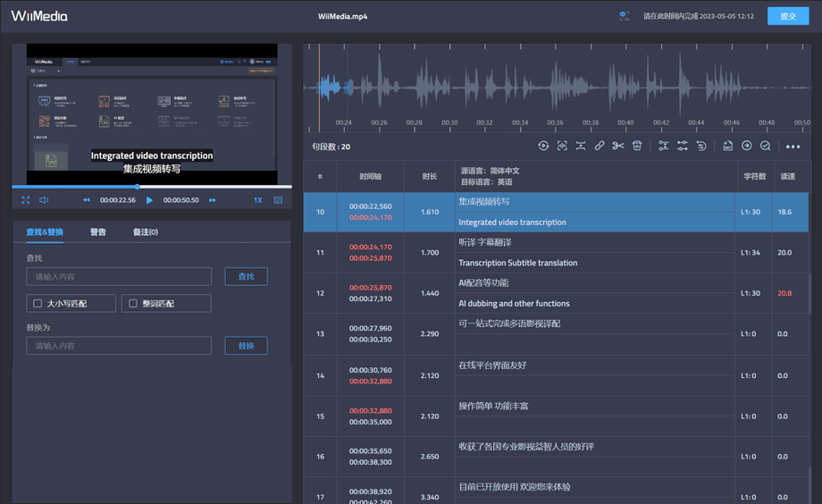Viewport: 822px width, 504px height.
Task: Toggle subtitle display icon under video
Action: [279, 200]
